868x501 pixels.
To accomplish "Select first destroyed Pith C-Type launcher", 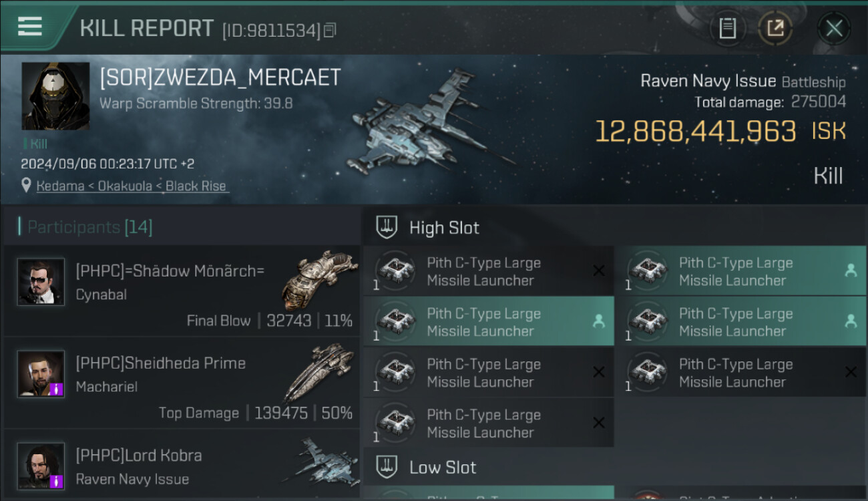I will (x=488, y=271).
